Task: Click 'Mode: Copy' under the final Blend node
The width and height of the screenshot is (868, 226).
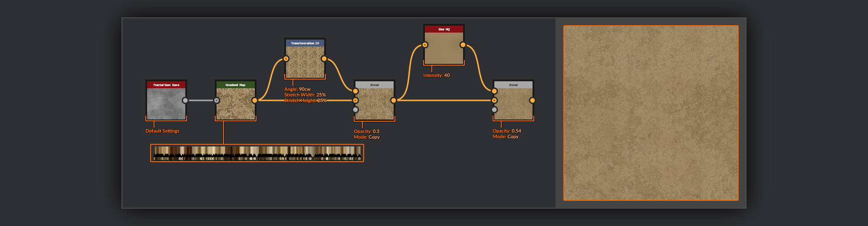Action: (x=506, y=136)
